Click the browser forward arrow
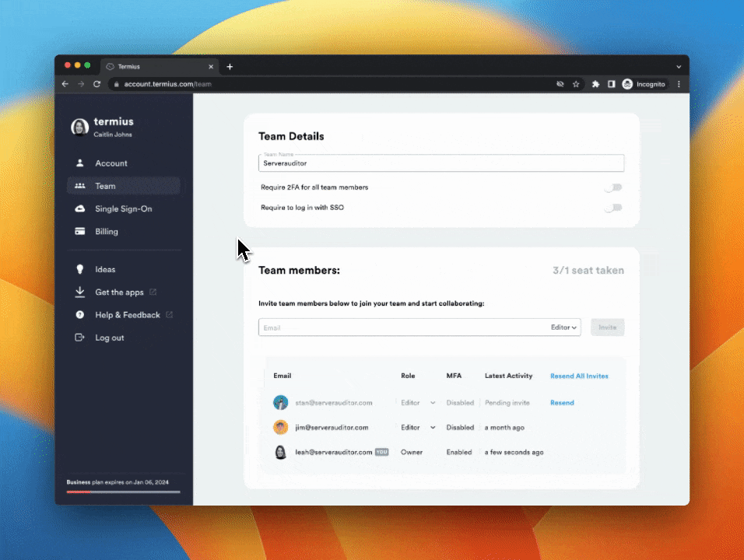Image resolution: width=744 pixels, height=560 pixels. pos(81,84)
